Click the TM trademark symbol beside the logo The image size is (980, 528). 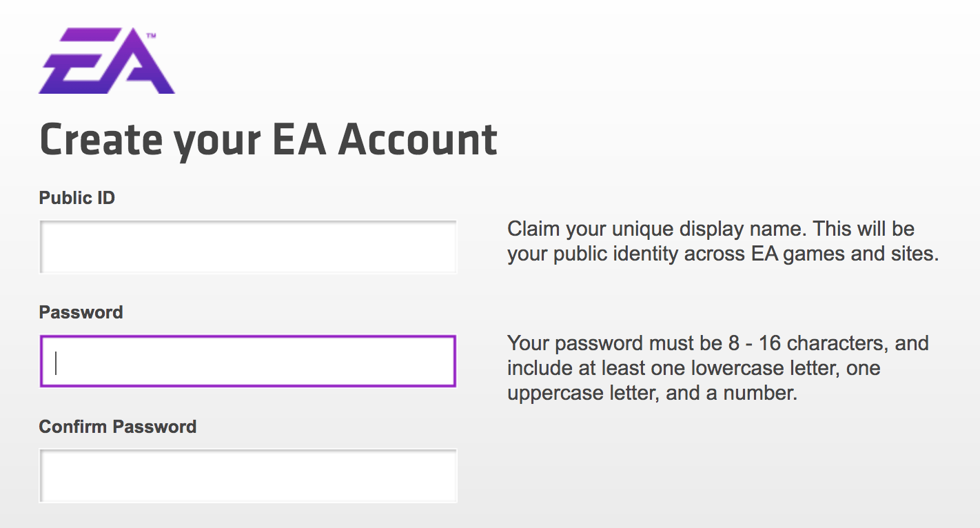tap(151, 34)
